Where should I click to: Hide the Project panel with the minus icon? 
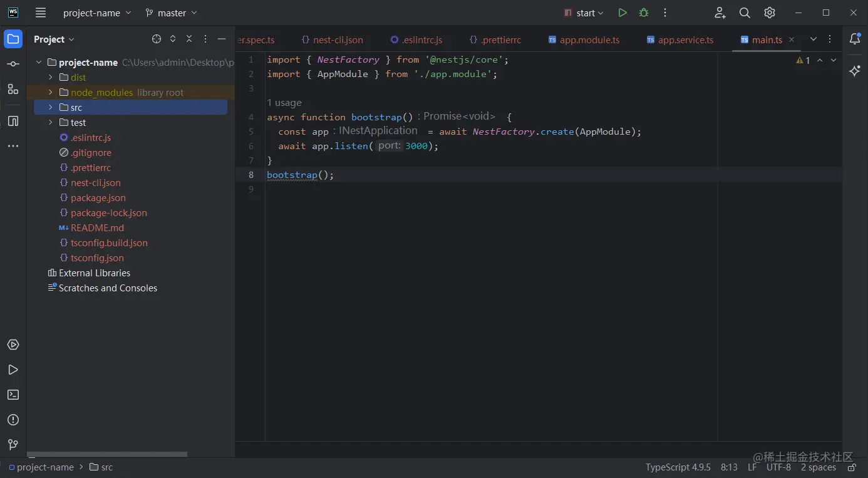tap(221, 39)
